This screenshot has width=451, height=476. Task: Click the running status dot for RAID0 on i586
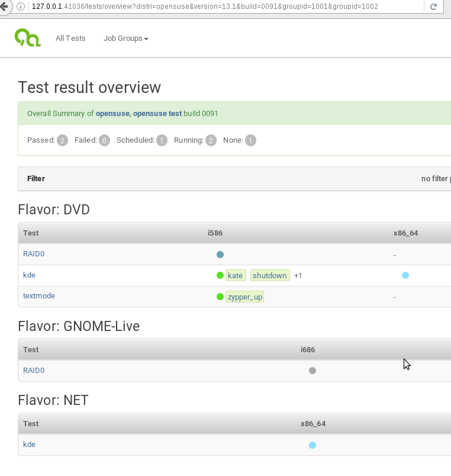point(220,254)
